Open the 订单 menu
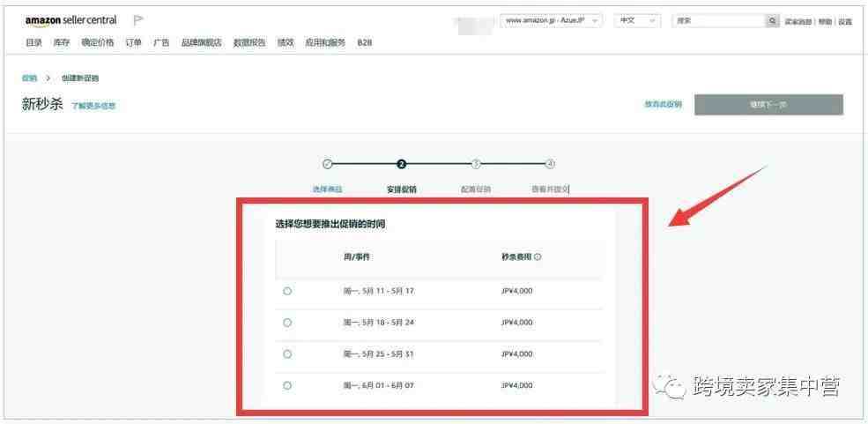The width and height of the screenshot is (868, 424). pyautogui.click(x=133, y=42)
